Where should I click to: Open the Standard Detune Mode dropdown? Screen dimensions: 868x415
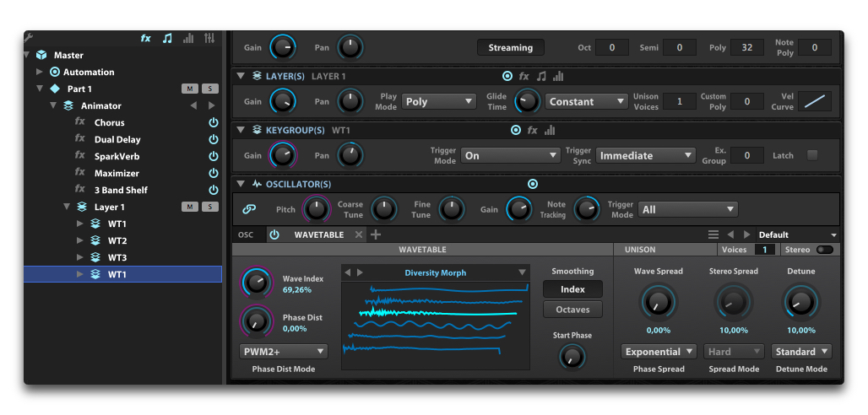point(801,352)
